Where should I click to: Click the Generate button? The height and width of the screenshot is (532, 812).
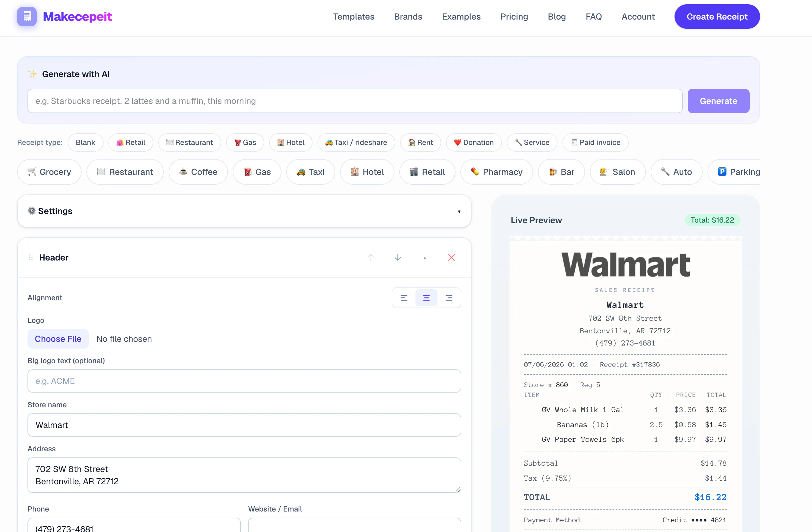pyautogui.click(x=718, y=101)
